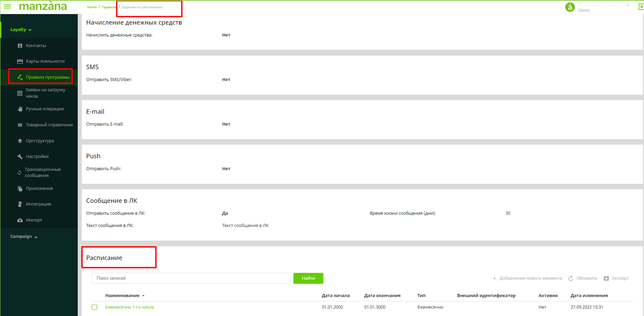Click the Настройки wrench icon
Screen dimensions: 644x316
coord(20,156)
